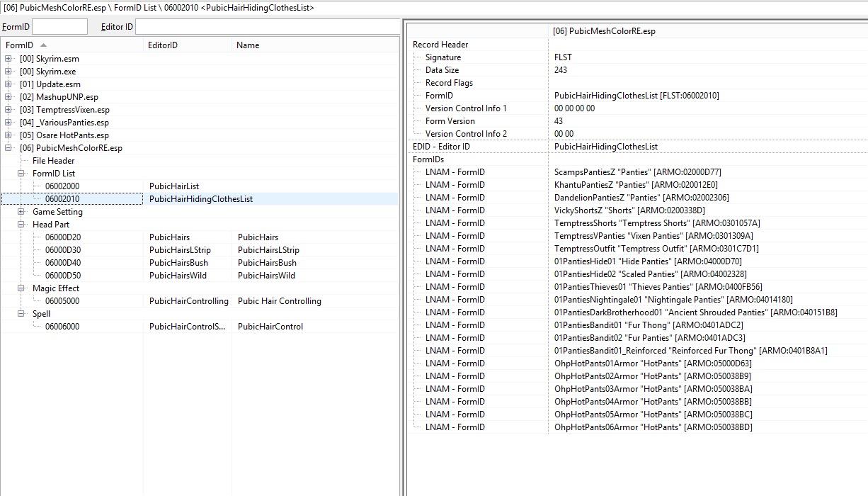
Task: Collapse the [06] PubicMeshColorRE.esp plugin
Action: point(8,148)
